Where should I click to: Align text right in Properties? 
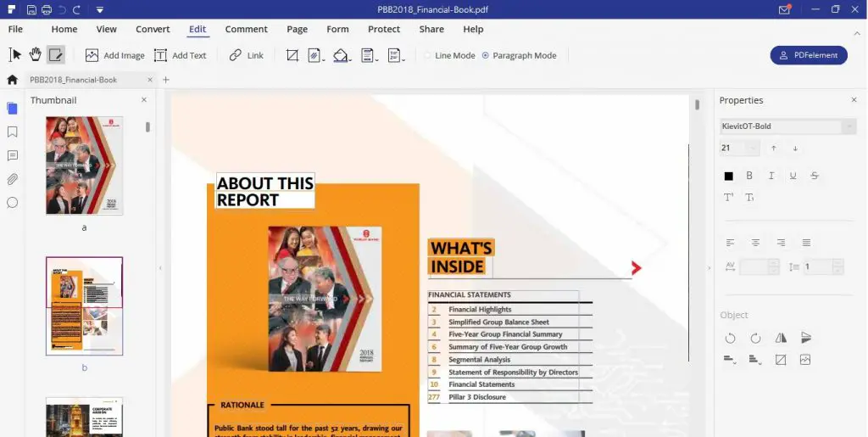coord(781,243)
